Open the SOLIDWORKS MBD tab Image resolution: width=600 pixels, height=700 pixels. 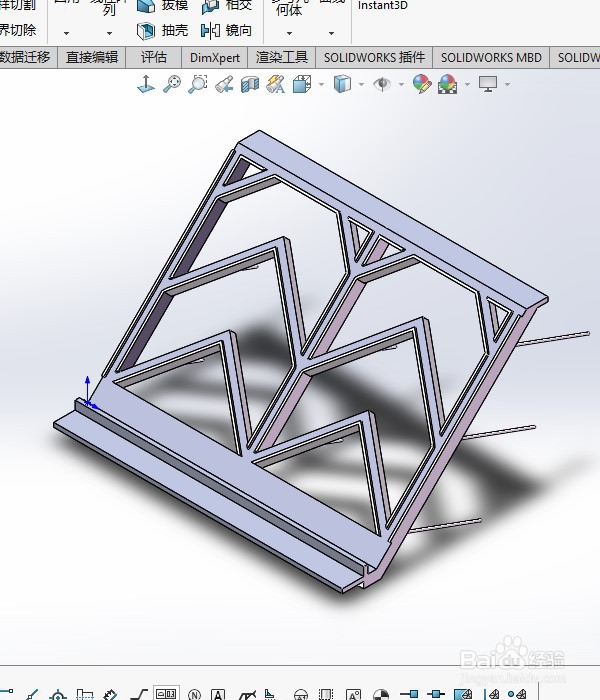[x=491, y=58]
